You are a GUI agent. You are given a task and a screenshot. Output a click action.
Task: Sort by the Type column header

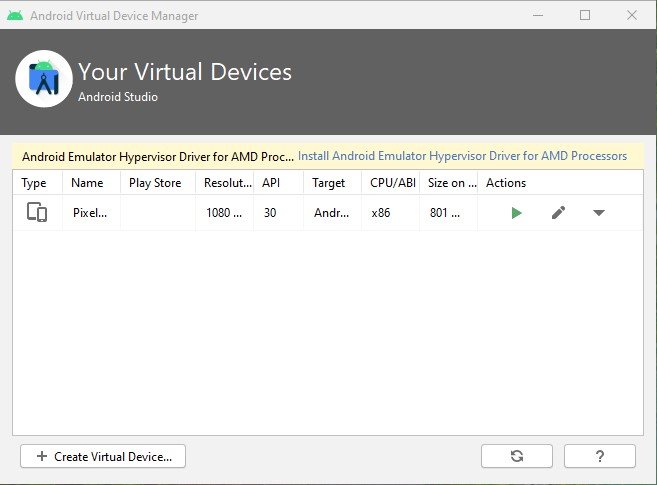click(37, 183)
